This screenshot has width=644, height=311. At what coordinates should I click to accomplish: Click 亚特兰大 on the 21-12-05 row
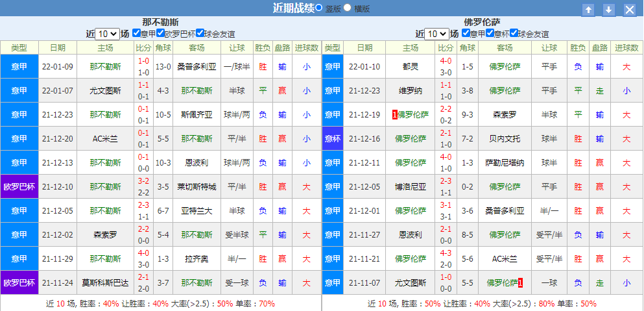point(197,210)
